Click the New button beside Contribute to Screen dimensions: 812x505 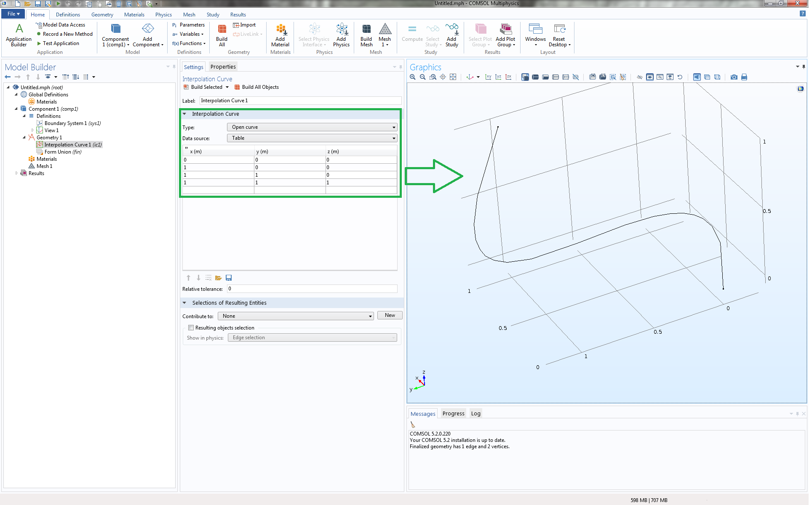390,315
